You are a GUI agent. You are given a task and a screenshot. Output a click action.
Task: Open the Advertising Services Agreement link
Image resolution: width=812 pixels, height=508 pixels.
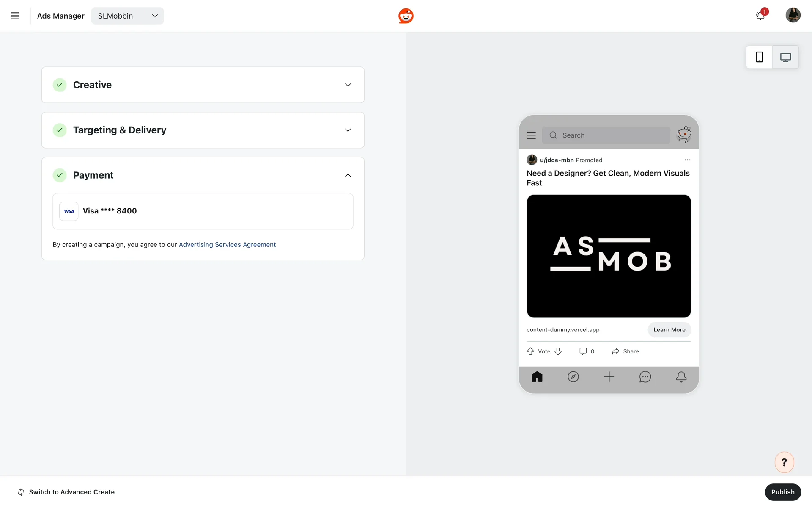(227, 245)
